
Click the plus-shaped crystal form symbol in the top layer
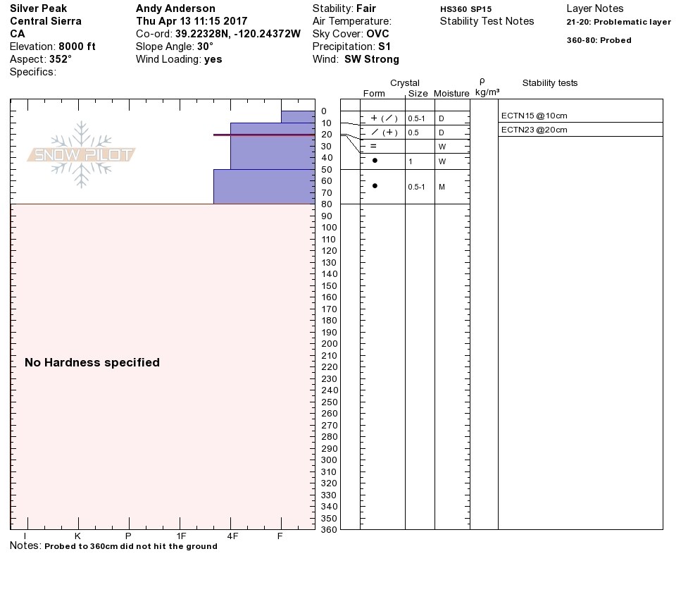coord(374,118)
